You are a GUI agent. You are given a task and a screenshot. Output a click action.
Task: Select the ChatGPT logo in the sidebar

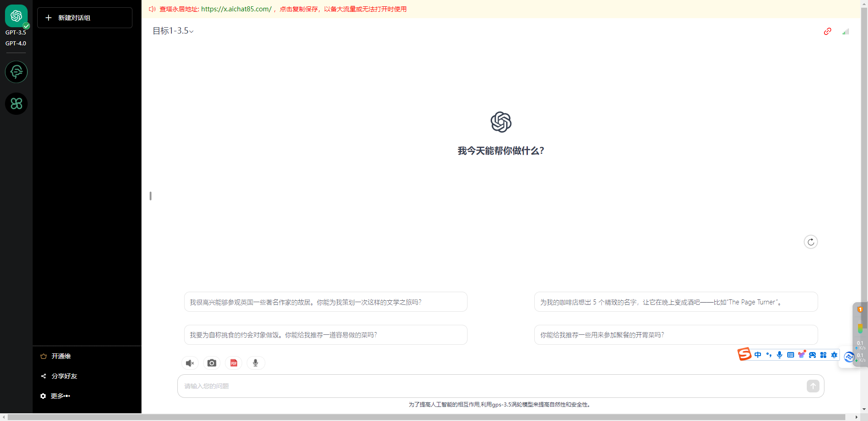[x=16, y=16]
